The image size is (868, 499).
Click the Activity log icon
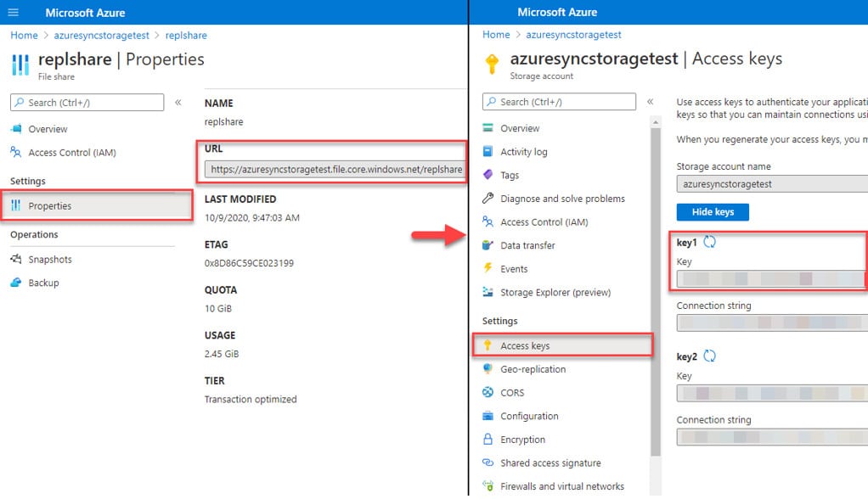pyautogui.click(x=488, y=152)
